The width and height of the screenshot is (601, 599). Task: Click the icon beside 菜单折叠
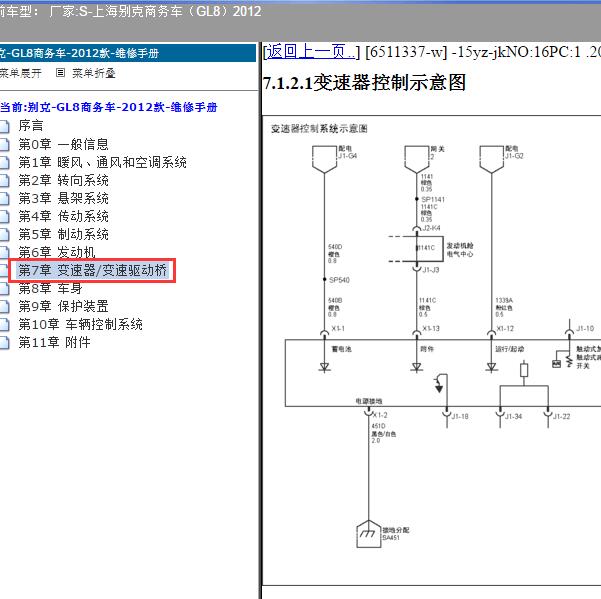click(60, 72)
